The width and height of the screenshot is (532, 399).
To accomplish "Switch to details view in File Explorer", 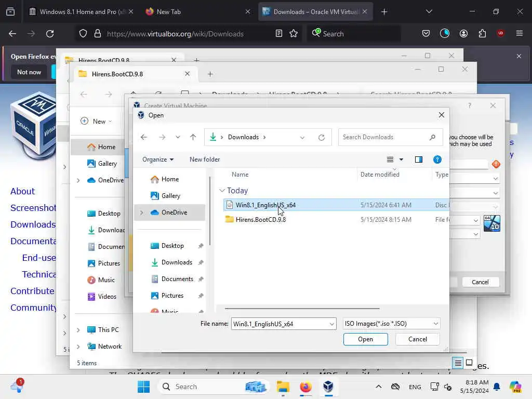I will pos(458,363).
